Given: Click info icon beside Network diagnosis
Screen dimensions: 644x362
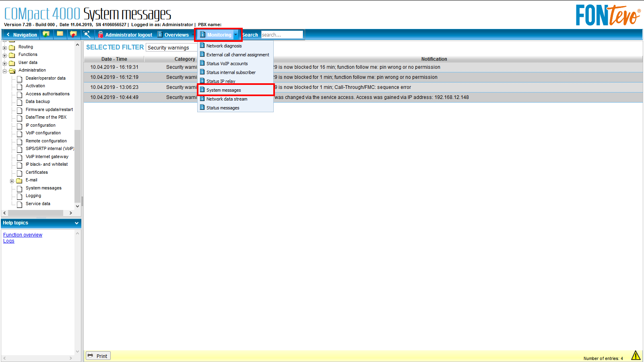Looking at the screenshot, I should pyautogui.click(x=202, y=45).
